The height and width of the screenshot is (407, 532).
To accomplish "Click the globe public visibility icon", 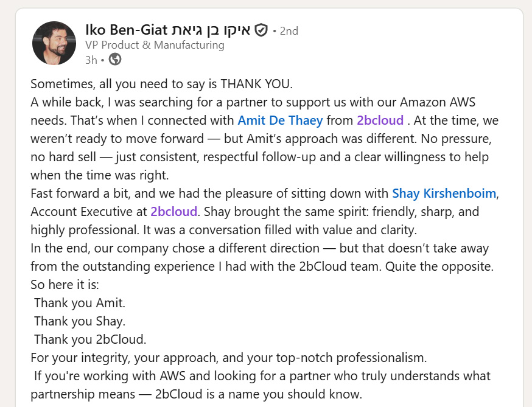I will coord(115,60).
